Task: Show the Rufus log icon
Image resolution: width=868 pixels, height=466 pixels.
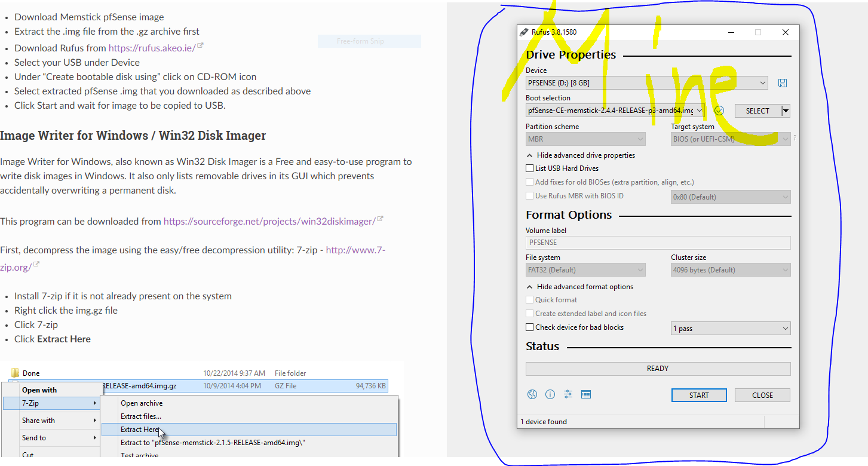Action: 586,394
